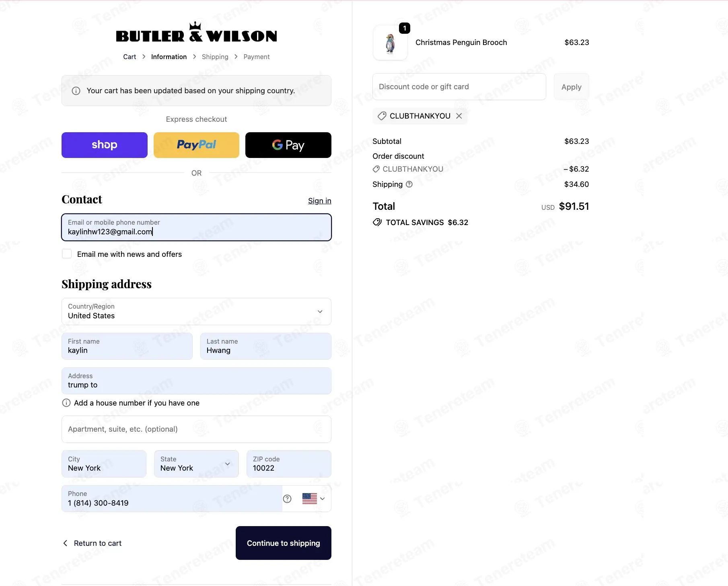Go to Cart breadcrumb
This screenshot has height=586, width=728.
tap(130, 57)
